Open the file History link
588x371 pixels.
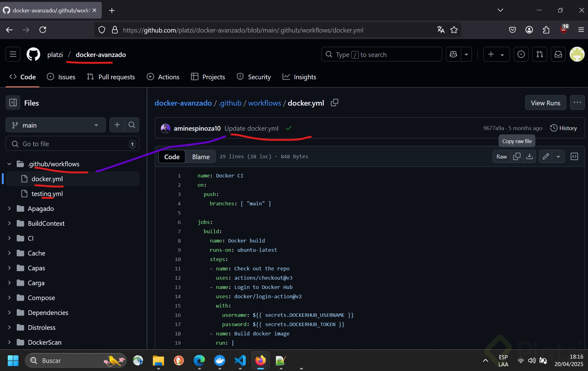point(564,128)
